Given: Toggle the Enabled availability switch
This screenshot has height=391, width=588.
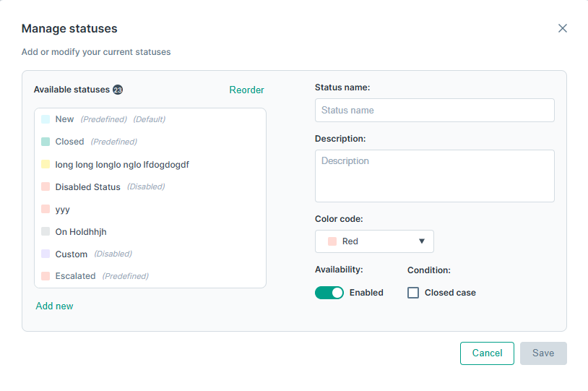Looking at the screenshot, I should (329, 293).
